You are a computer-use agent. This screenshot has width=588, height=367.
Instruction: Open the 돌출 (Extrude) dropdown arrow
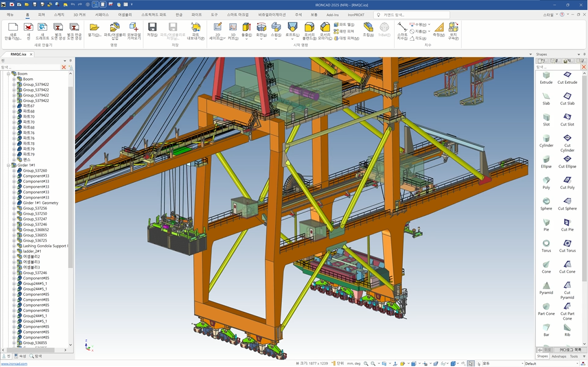point(246,39)
